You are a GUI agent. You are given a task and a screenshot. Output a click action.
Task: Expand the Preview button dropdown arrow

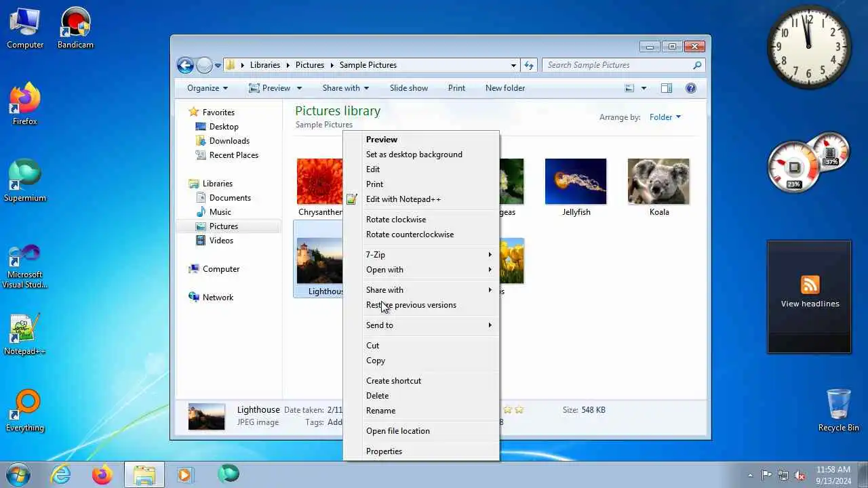[299, 88]
